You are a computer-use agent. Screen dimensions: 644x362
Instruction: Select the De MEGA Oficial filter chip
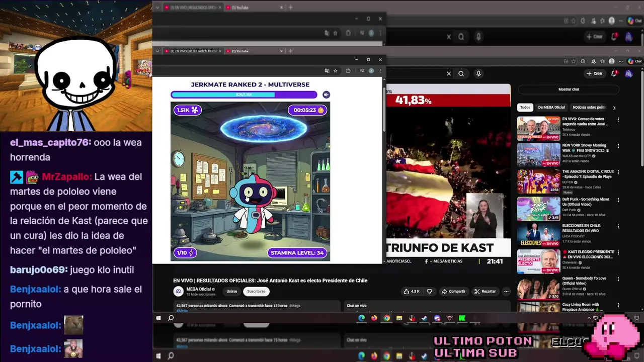551,107
